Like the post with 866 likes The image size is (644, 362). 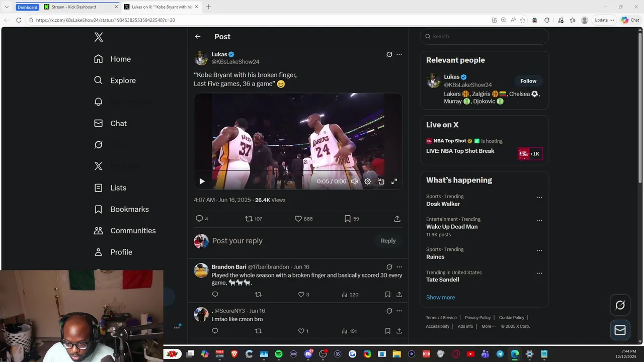303,219
